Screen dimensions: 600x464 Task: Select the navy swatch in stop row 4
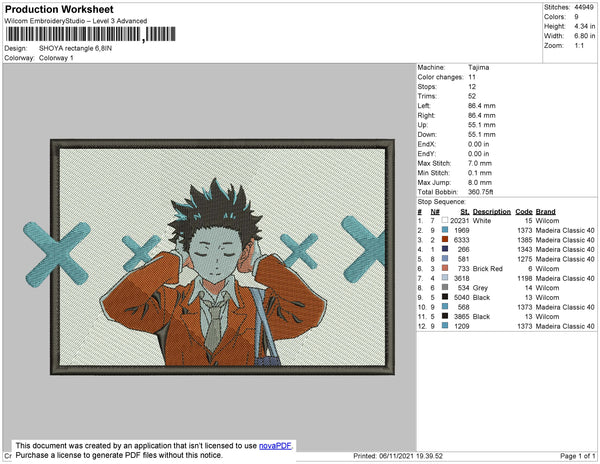pyautogui.click(x=445, y=249)
